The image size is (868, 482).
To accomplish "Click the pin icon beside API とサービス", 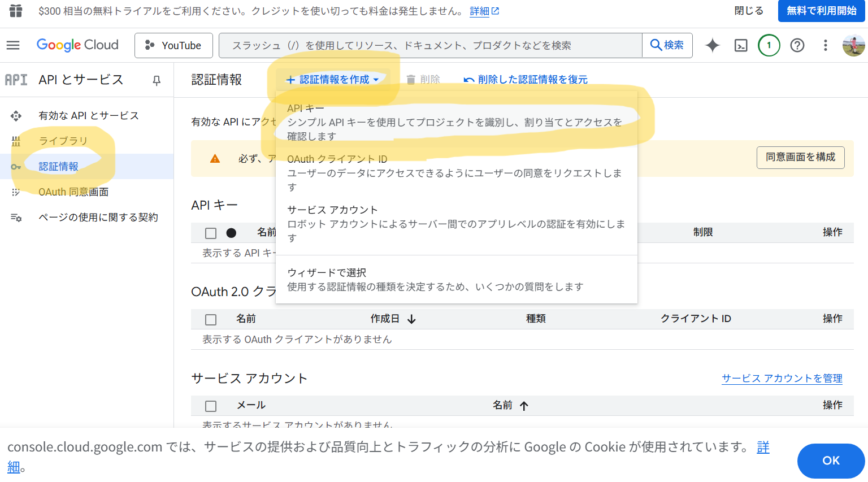I will click(157, 80).
